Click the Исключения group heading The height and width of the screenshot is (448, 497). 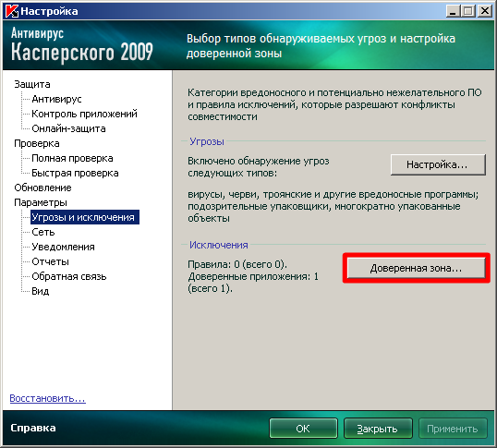(219, 245)
